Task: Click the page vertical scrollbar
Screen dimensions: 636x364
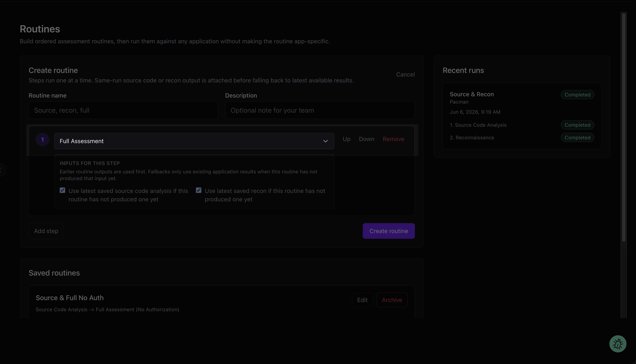Action: pyautogui.click(x=624, y=128)
